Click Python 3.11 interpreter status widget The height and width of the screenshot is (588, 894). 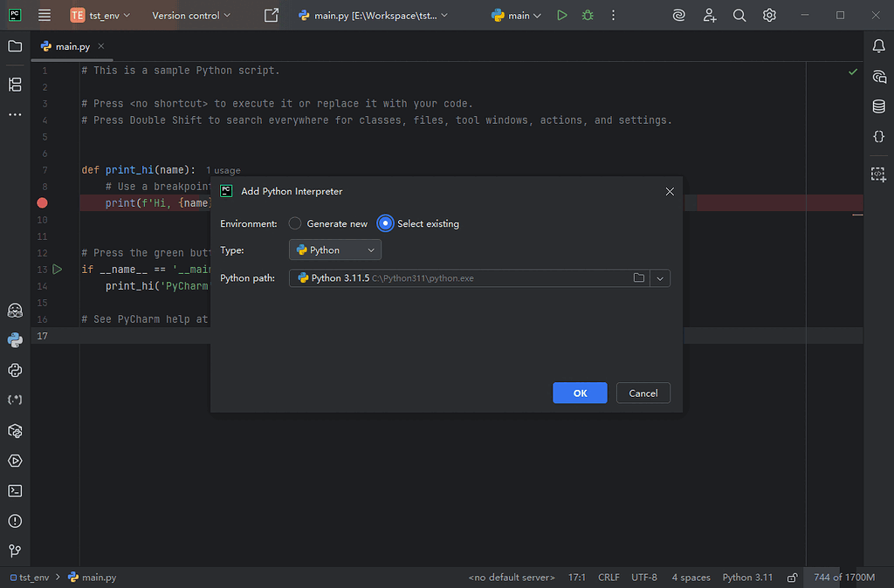tap(747, 578)
